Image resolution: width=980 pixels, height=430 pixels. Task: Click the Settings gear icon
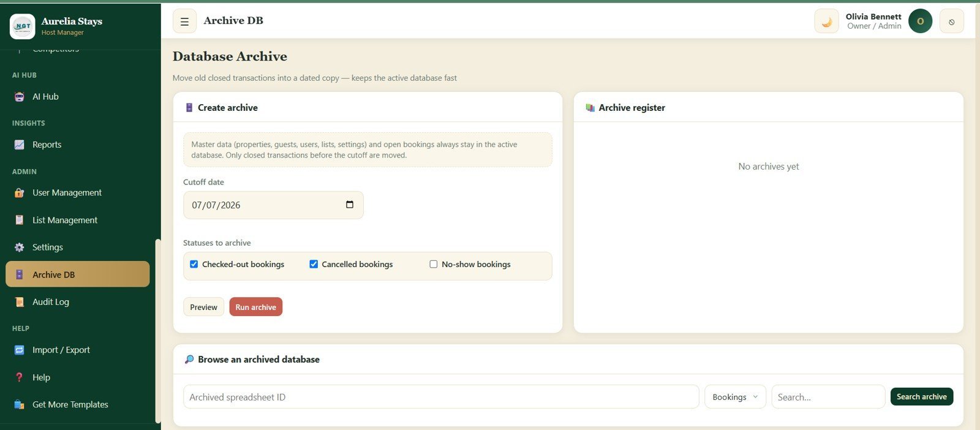tap(20, 247)
